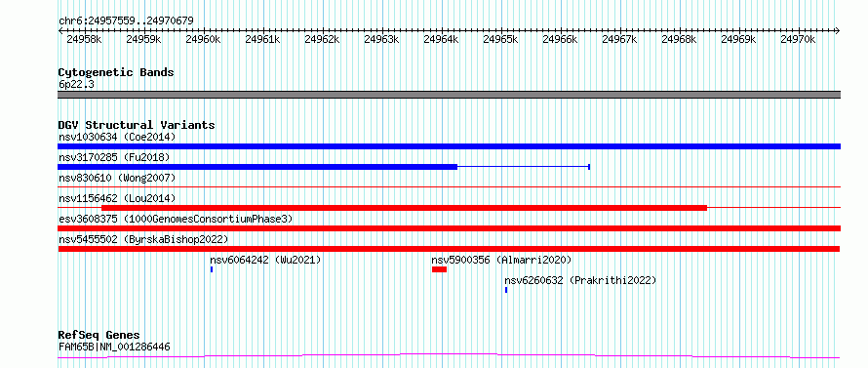Click the 24959k ruler tick label

pos(143,39)
